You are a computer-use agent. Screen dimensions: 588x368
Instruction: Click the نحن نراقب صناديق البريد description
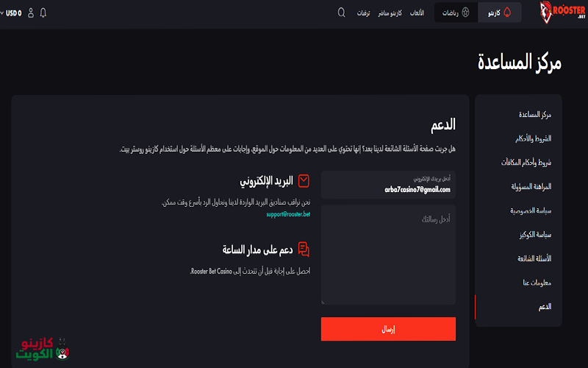pos(236,202)
